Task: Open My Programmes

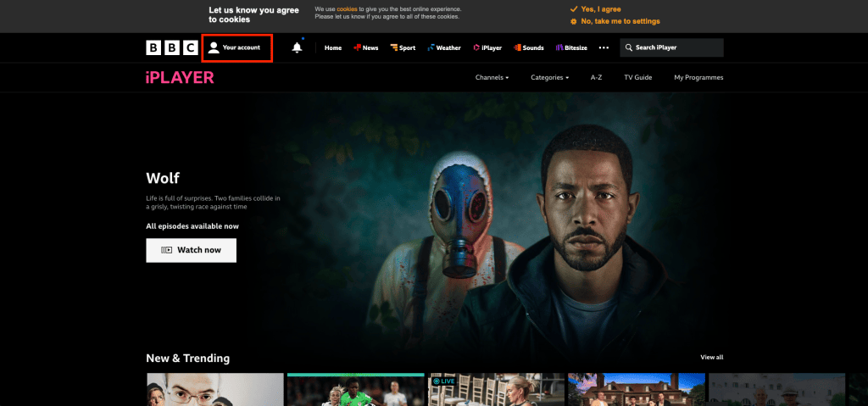Action: tap(698, 77)
